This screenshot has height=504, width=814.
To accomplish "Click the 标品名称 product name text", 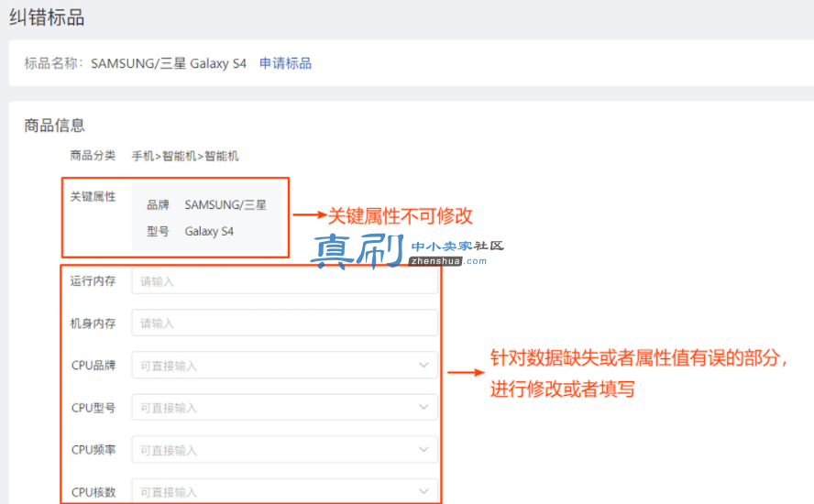I will 168,63.
